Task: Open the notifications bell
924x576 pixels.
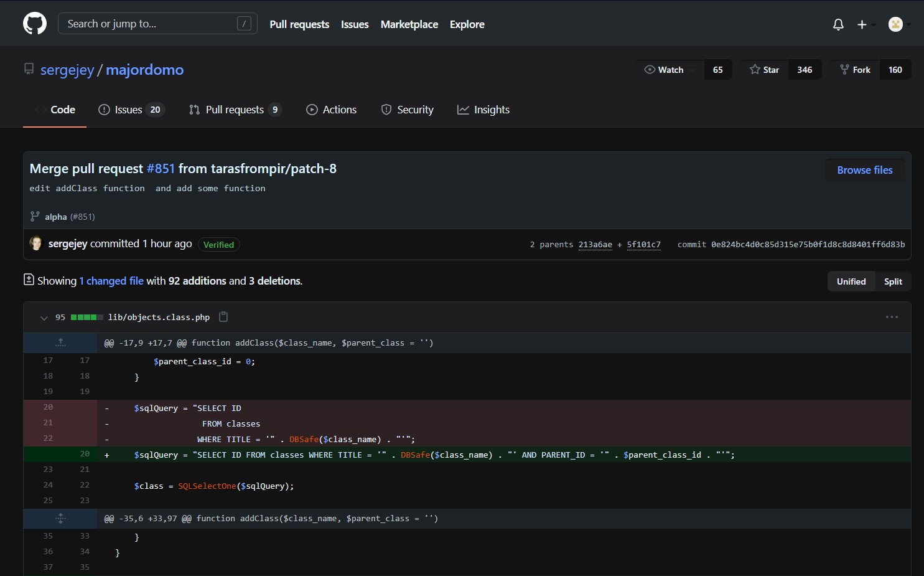Action: tap(838, 24)
